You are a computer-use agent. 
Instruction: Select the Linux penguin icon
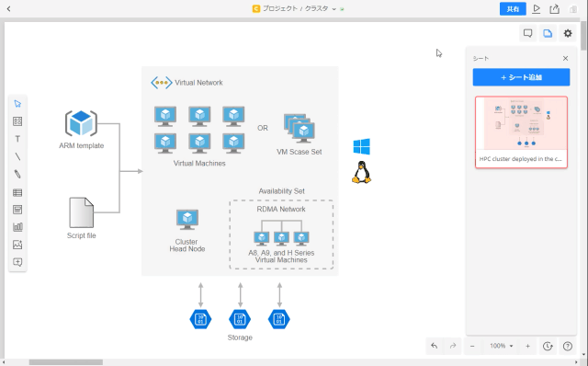coord(361,172)
